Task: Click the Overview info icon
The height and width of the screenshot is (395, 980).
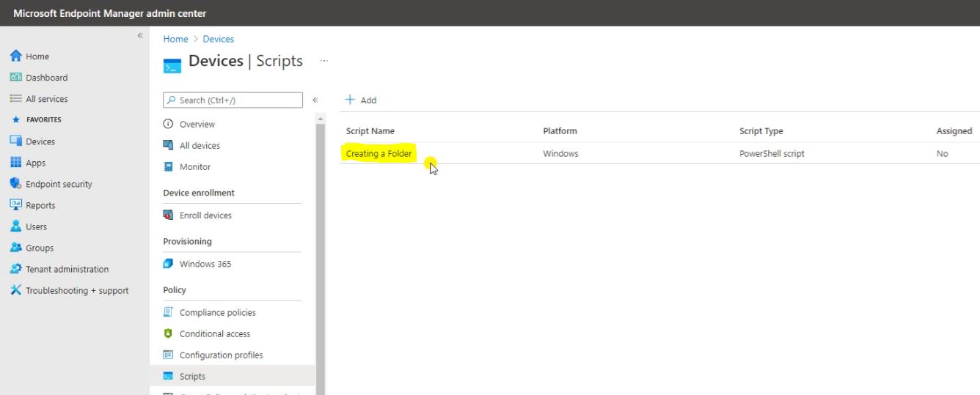Action: [168, 125]
